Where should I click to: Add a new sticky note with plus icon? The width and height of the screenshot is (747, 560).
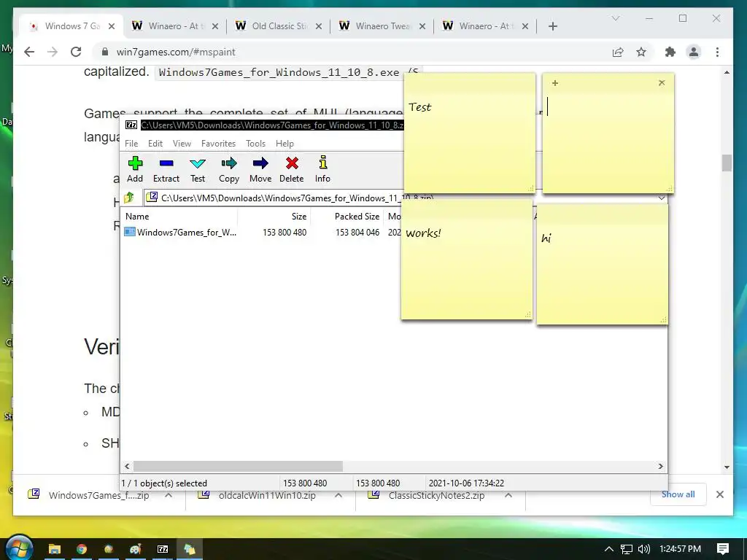point(555,83)
